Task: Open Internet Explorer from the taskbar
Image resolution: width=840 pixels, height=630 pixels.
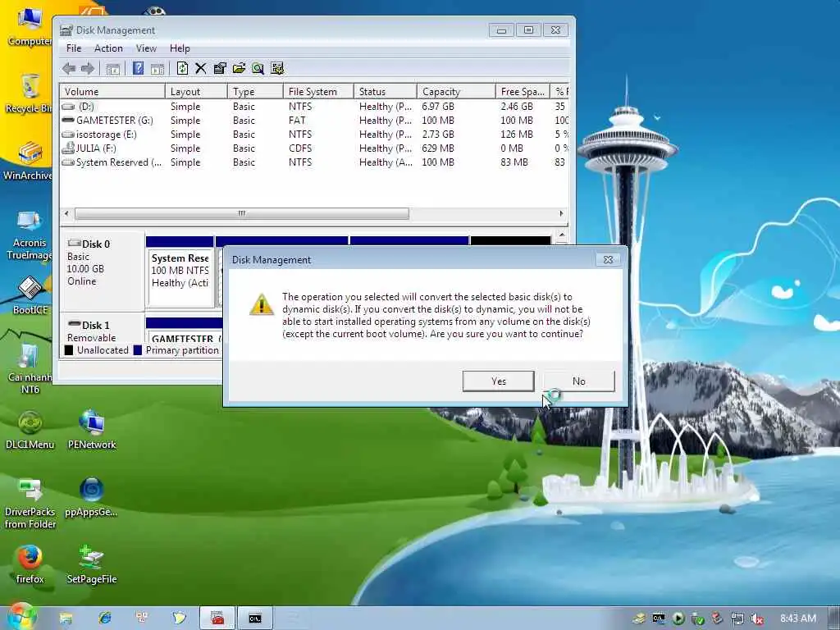Action: pos(104,619)
